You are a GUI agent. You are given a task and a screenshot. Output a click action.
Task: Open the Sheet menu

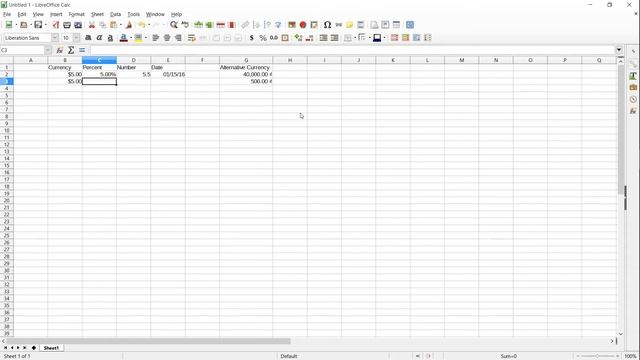pos(97,14)
